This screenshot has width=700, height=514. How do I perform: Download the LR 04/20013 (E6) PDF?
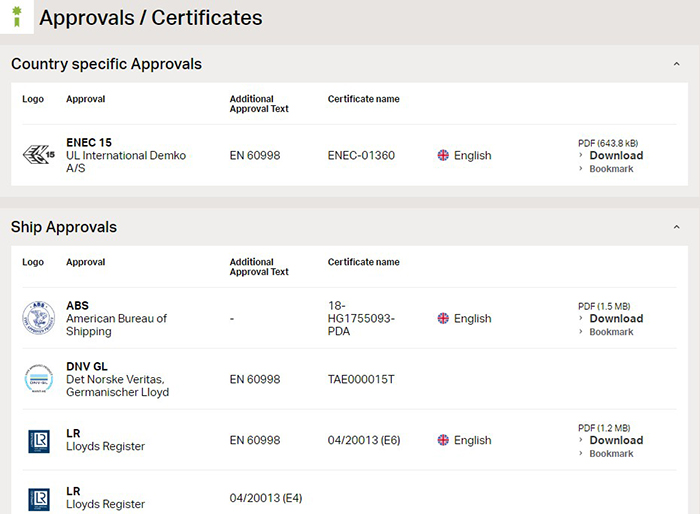(x=616, y=440)
